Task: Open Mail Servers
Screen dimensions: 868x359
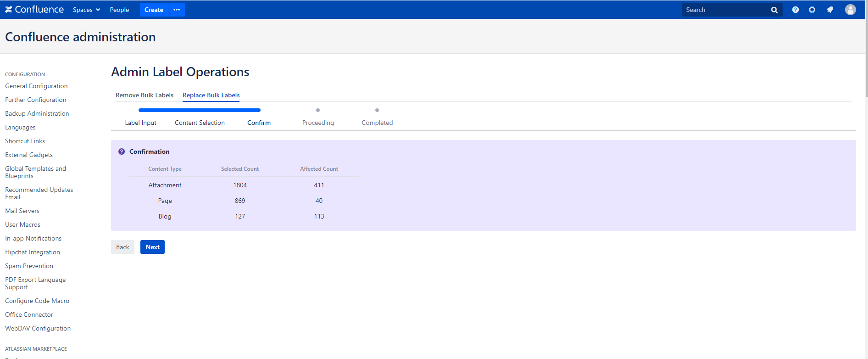Action: tap(22, 211)
